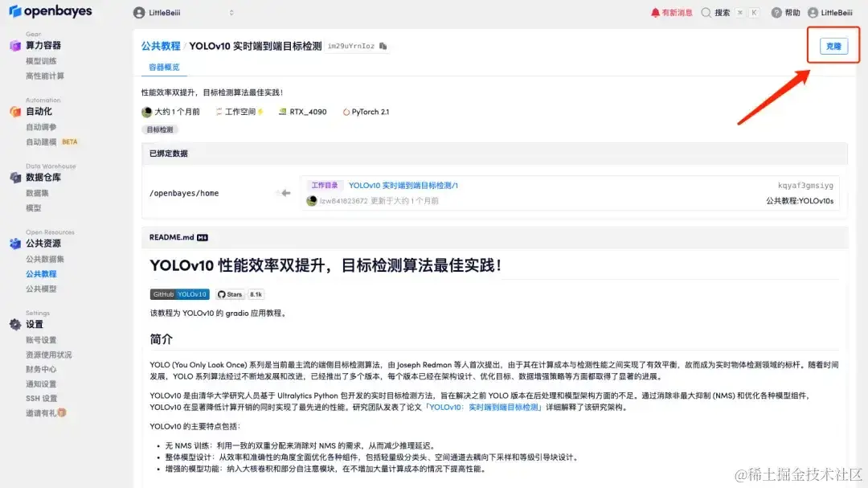Open 公共模型 in the sidebar
Screen dimensions: 868x488
click(x=41, y=289)
